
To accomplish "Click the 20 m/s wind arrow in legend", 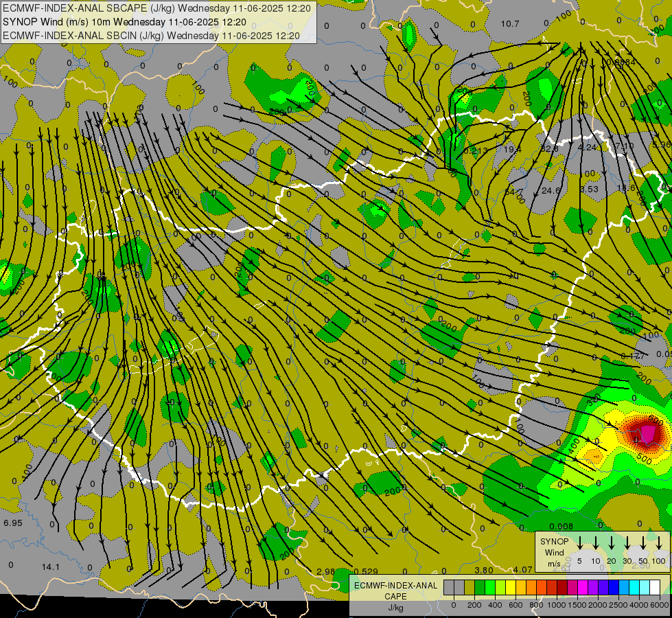I will pyautogui.click(x=612, y=543).
